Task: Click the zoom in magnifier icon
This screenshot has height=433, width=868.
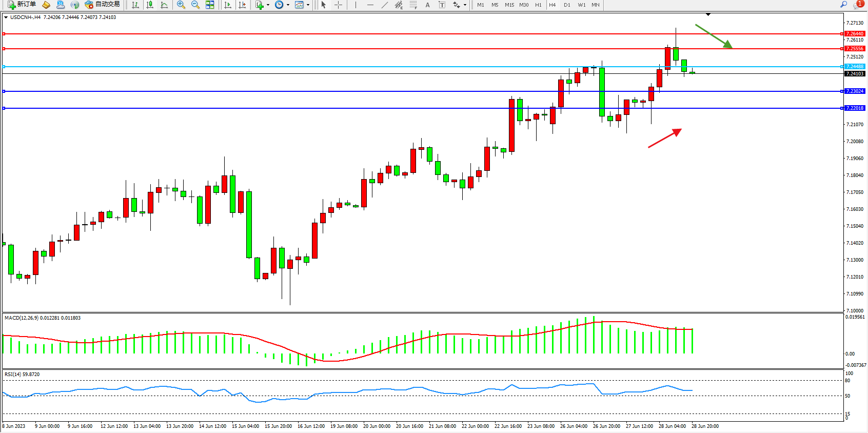Action: (181, 5)
